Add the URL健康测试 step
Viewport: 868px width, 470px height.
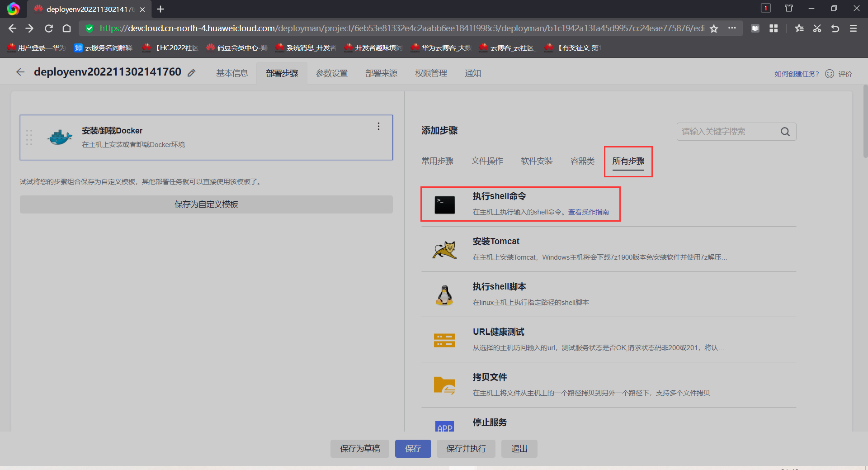point(609,340)
